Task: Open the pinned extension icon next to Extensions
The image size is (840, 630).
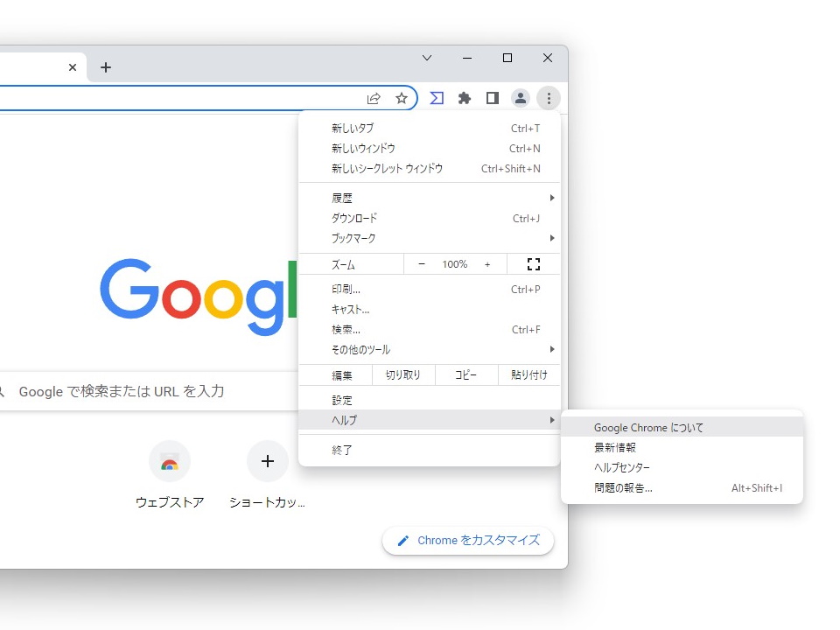Action: (437, 98)
